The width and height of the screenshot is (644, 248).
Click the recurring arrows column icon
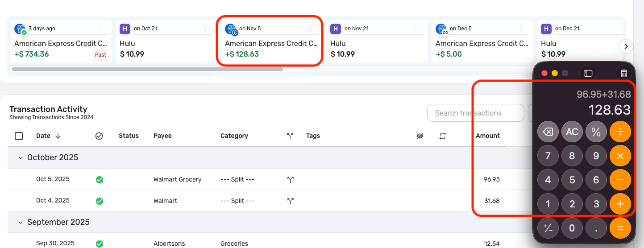click(x=442, y=136)
